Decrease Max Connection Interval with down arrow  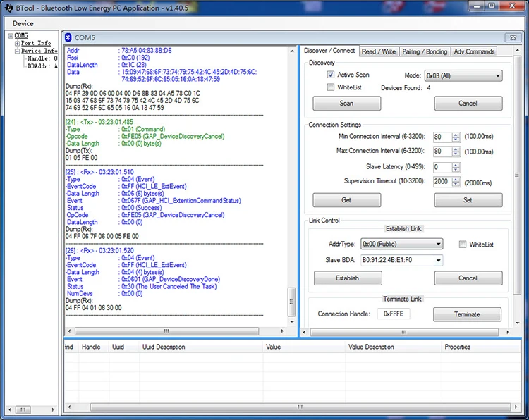[456, 154]
